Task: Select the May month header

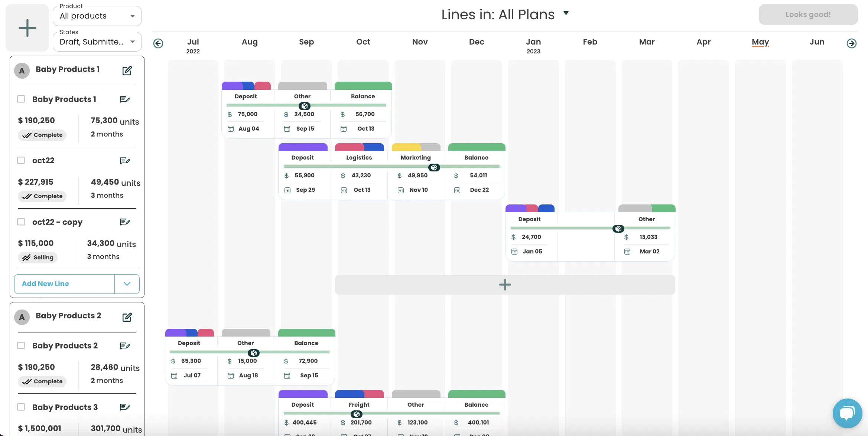Action: 760,42
